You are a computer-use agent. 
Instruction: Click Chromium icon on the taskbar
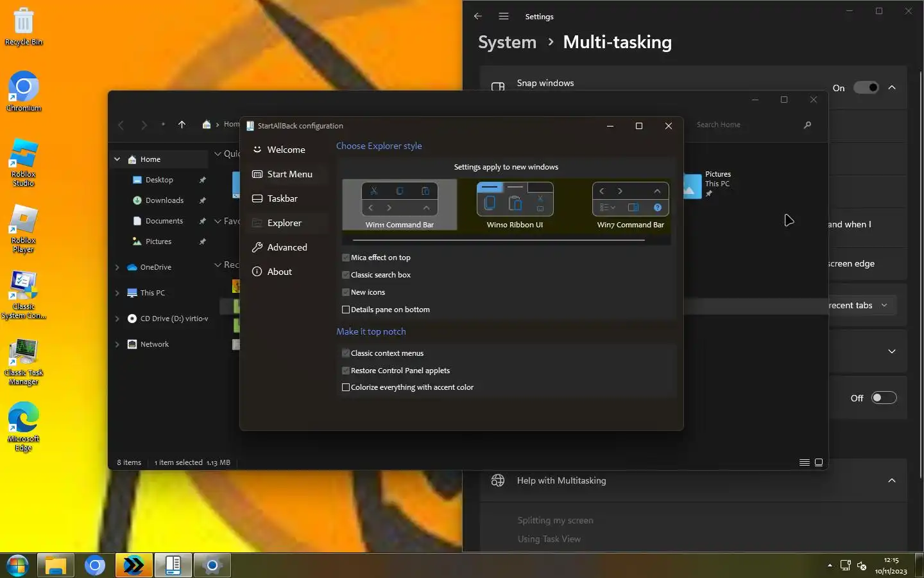(95, 566)
